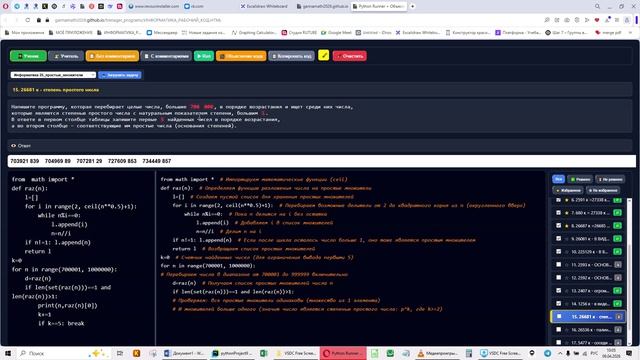Open the Мессенджер bookmark

tap(162, 32)
